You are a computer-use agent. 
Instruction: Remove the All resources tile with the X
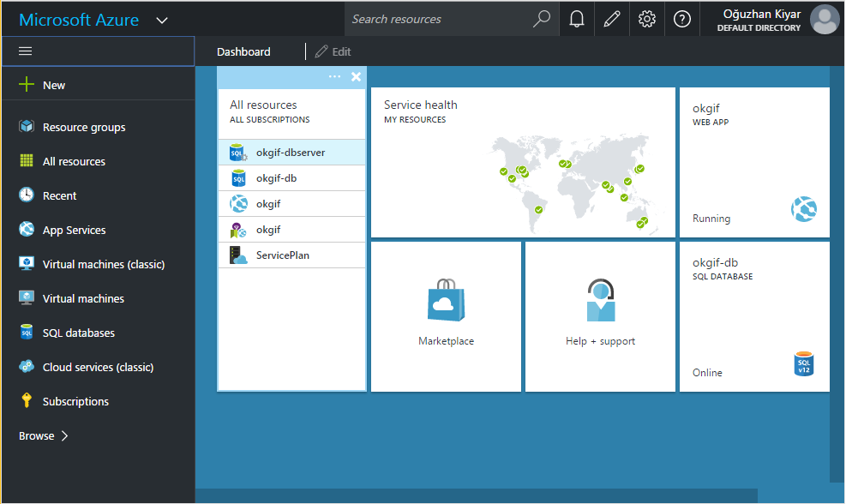click(x=356, y=76)
